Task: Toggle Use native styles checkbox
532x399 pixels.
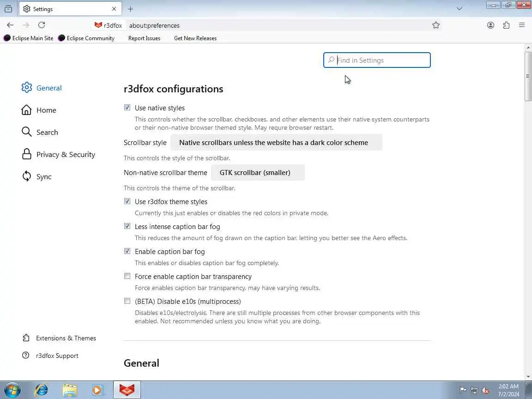Action: coord(127,108)
